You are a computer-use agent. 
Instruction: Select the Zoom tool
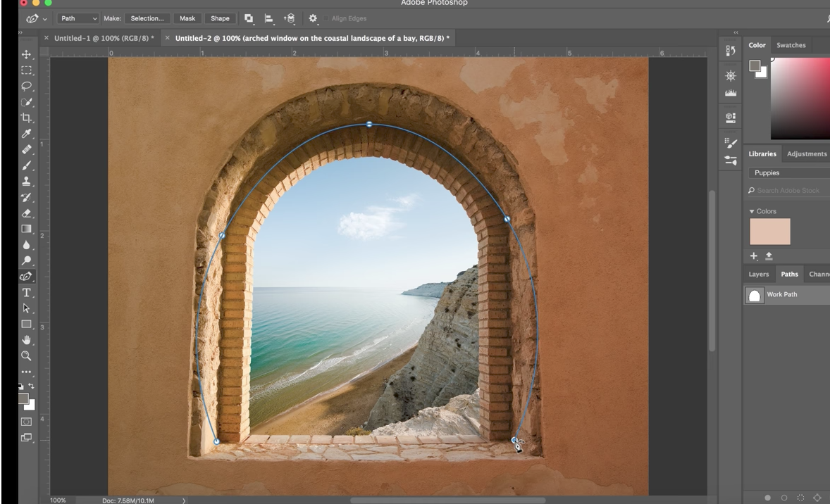26,356
